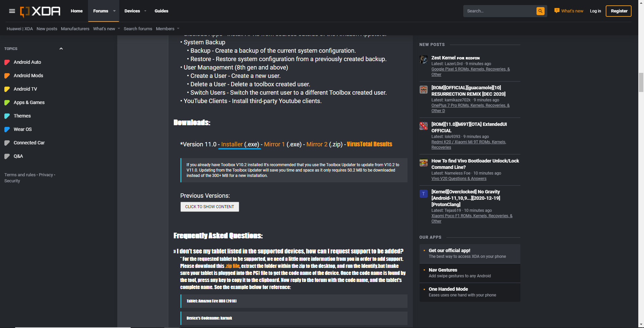644x328 pixels.
Task: Expand the Devices dropdown arrow
Action: point(145,11)
